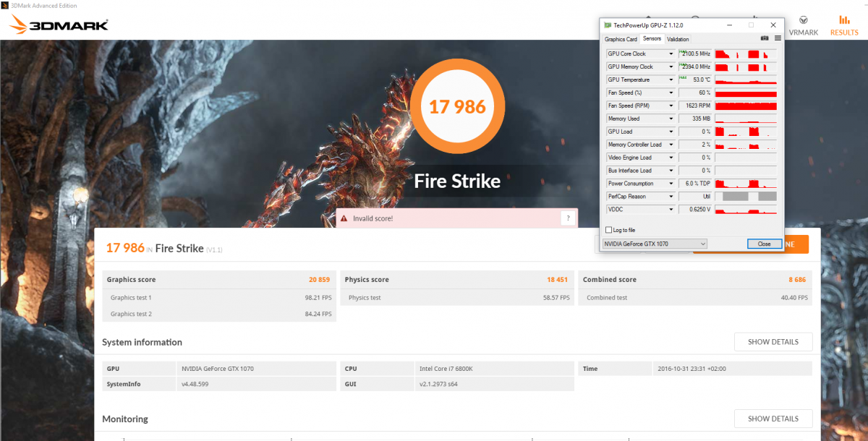Click the 17 986 score in the orange circle

(x=457, y=107)
